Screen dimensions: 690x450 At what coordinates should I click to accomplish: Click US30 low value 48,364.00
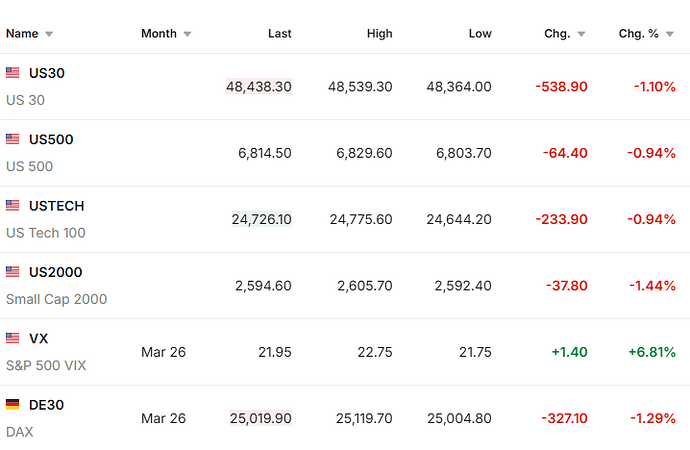459,87
